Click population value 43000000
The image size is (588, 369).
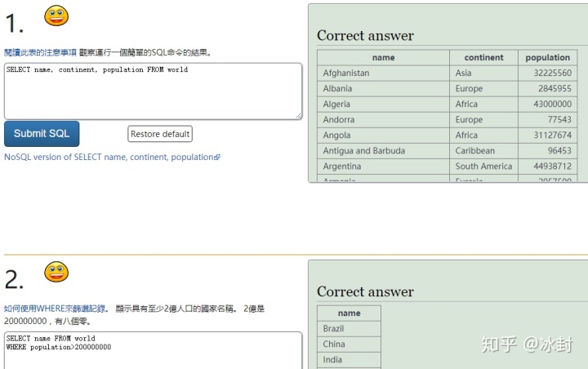(547, 104)
